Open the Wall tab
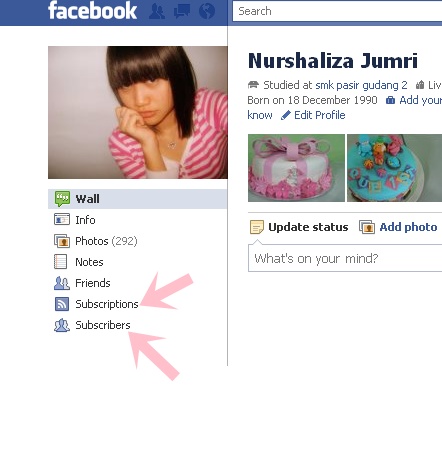Screen dimensions: 442x451 point(137,199)
